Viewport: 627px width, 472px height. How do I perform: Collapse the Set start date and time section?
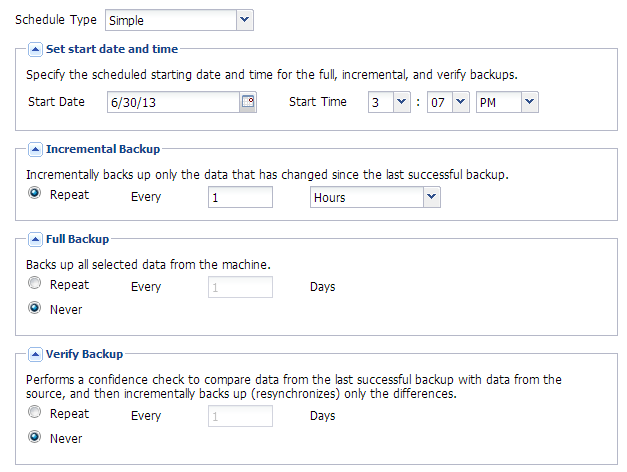click(35, 48)
